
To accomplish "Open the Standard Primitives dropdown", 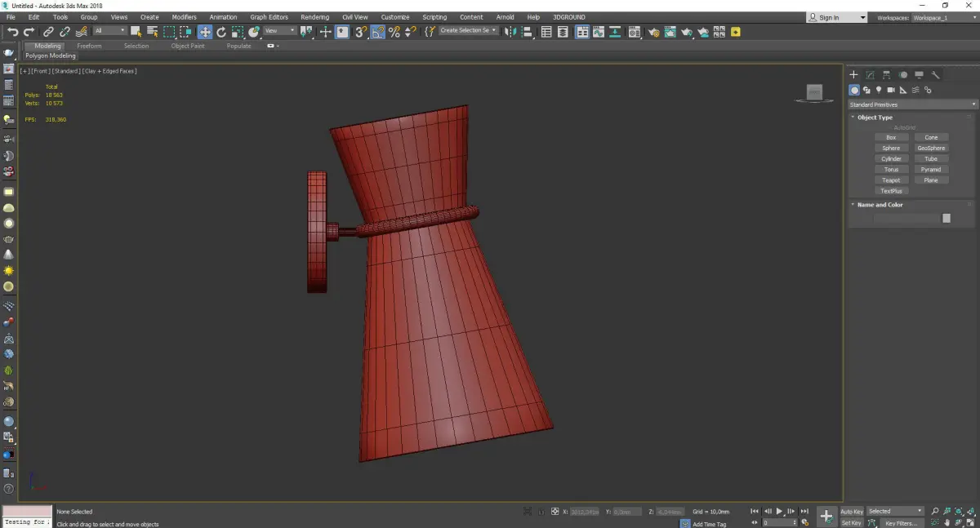I will click(912, 104).
